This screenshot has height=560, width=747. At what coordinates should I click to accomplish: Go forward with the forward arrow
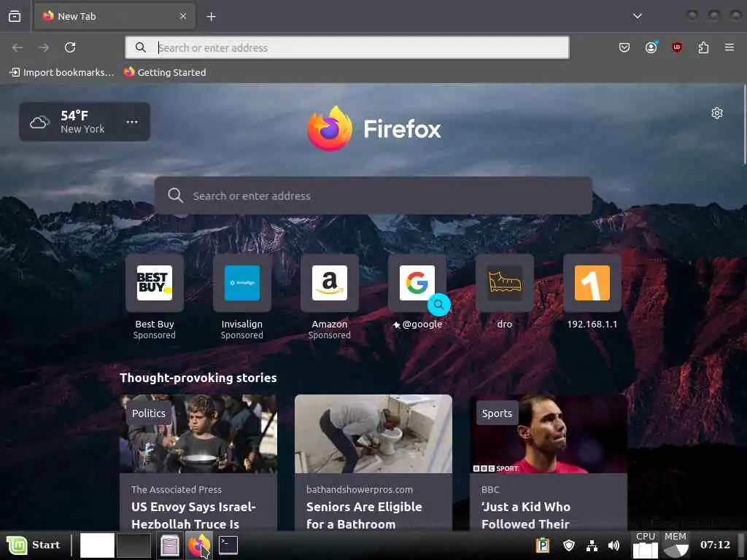point(43,47)
